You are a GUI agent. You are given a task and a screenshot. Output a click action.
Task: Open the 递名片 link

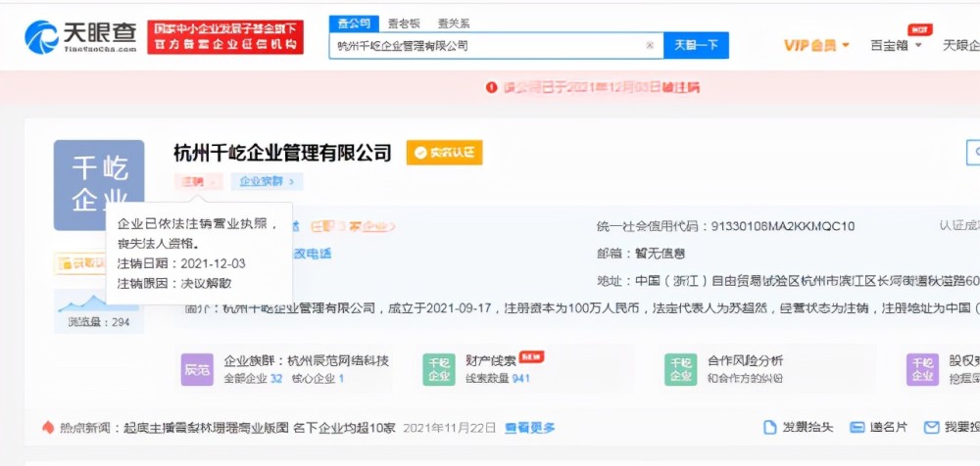click(888, 428)
